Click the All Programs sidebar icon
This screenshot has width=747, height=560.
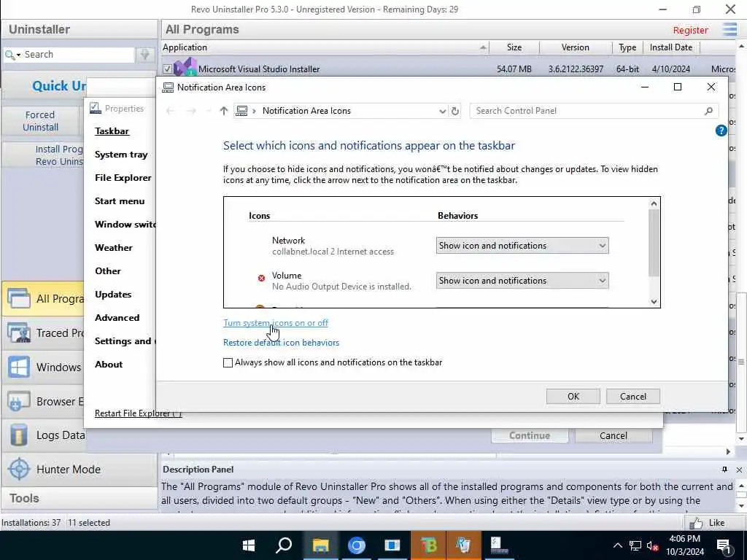point(18,298)
